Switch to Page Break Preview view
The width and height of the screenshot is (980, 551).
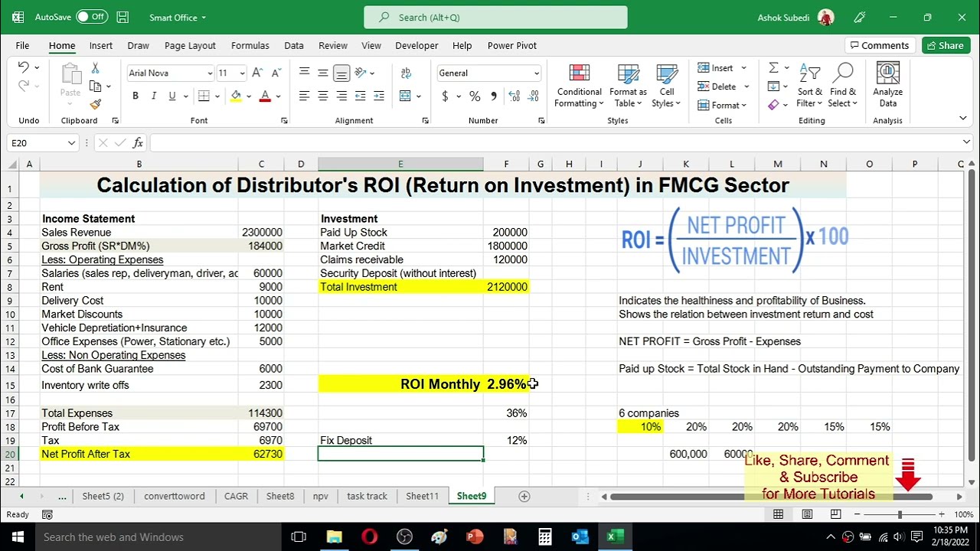click(835, 515)
